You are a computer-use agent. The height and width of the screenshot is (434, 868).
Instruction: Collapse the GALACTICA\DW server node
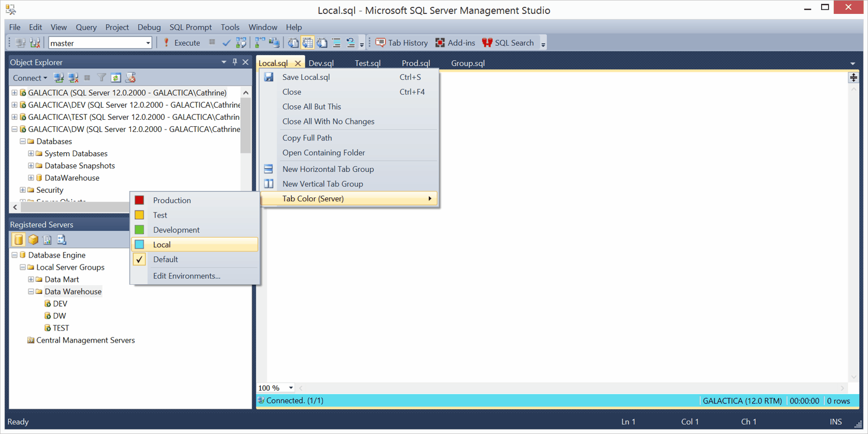point(14,129)
